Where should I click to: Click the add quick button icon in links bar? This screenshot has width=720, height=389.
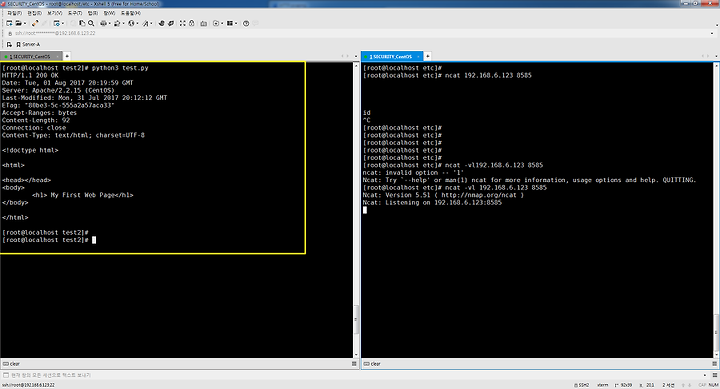click(x=9, y=45)
